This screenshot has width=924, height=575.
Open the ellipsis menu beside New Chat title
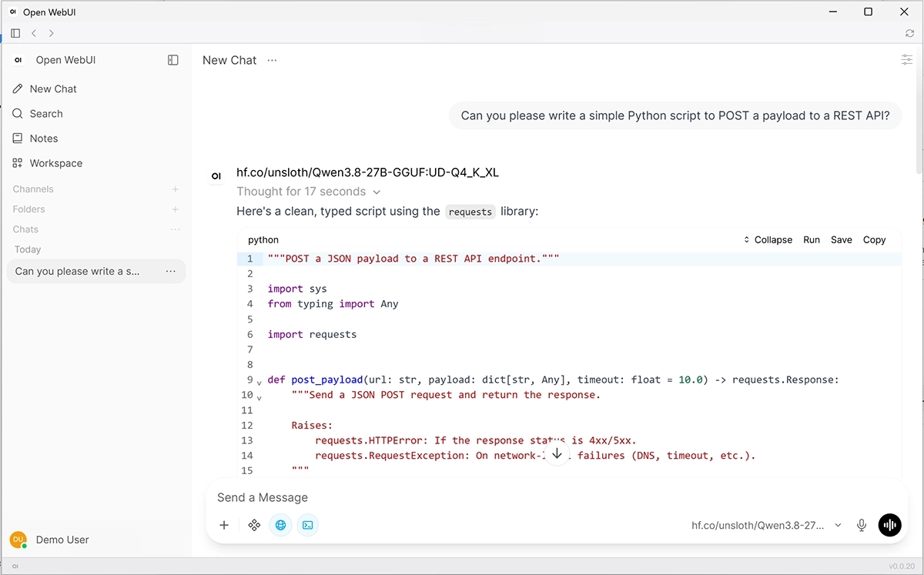272,60
